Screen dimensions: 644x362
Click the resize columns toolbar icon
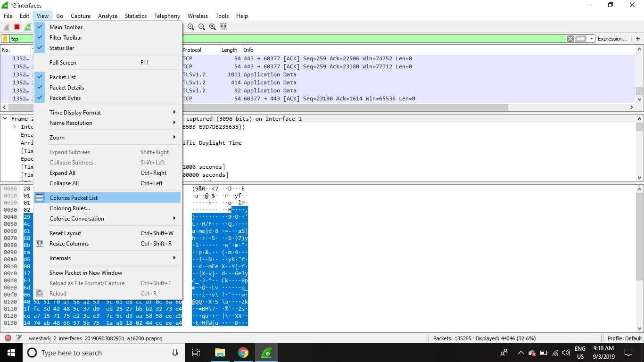[223, 27]
